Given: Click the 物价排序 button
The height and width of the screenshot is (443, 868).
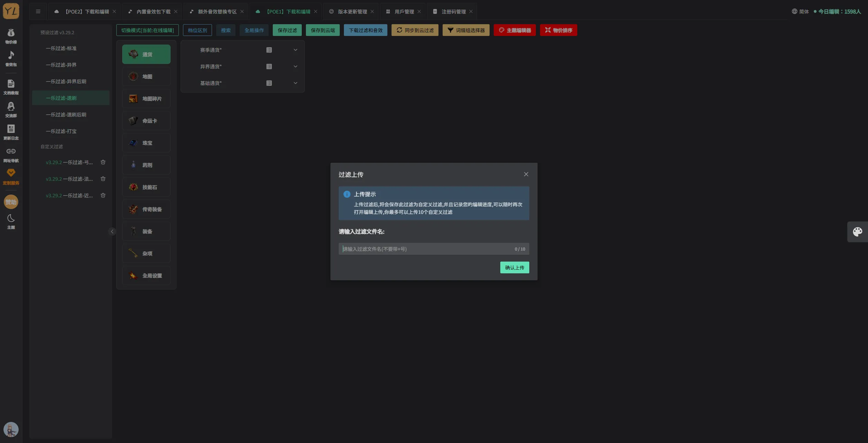Looking at the screenshot, I should (x=559, y=30).
